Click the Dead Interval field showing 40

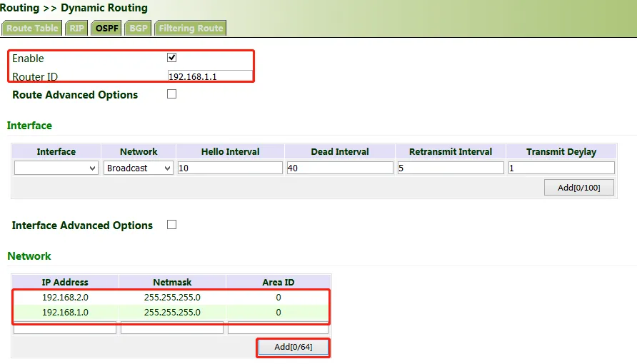[340, 168]
